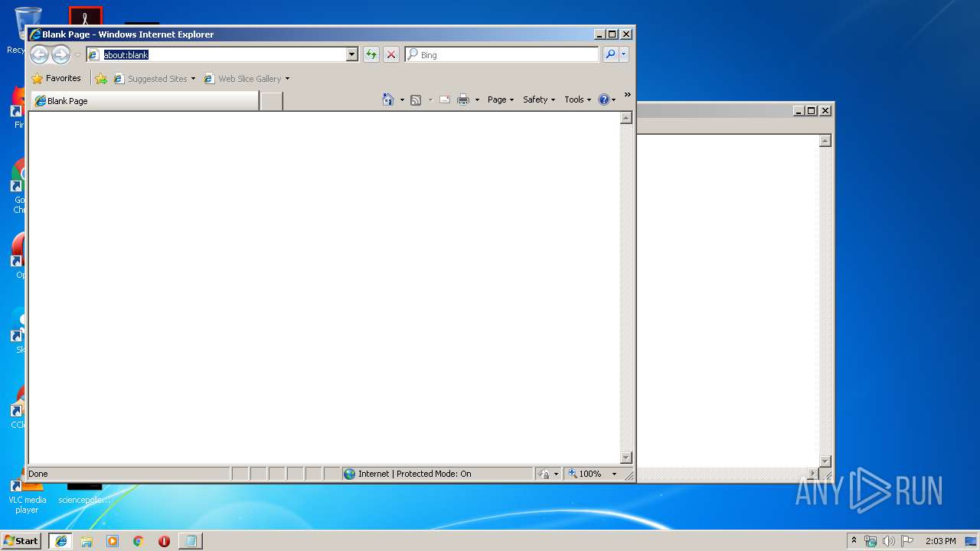Click the 2:03 PM clock

[940, 541]
